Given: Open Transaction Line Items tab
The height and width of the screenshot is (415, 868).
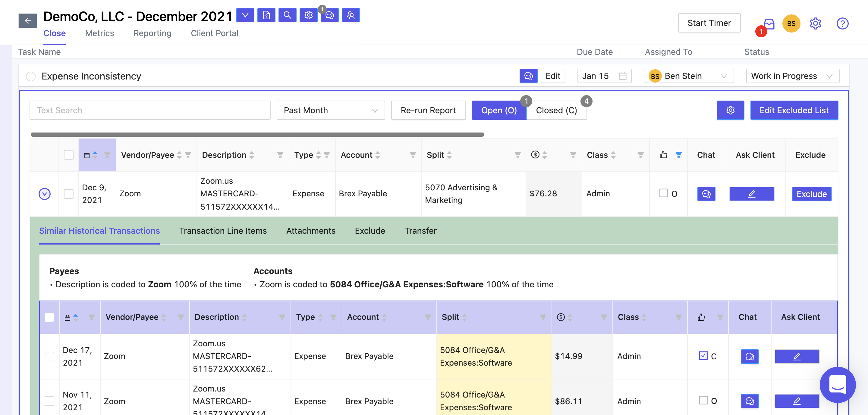Looking at the screenshot, I should pyautogui.click(x=223, y=231).
